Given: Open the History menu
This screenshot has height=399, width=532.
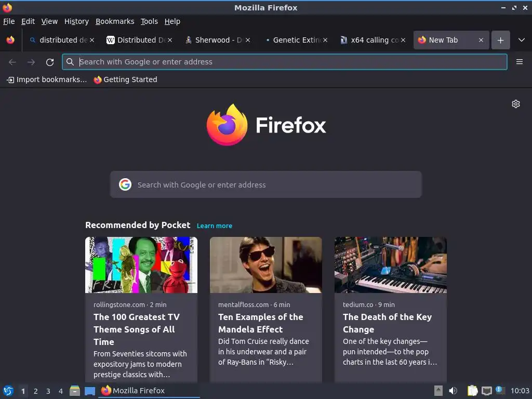Looking at the screenshot, I should 76,21.
